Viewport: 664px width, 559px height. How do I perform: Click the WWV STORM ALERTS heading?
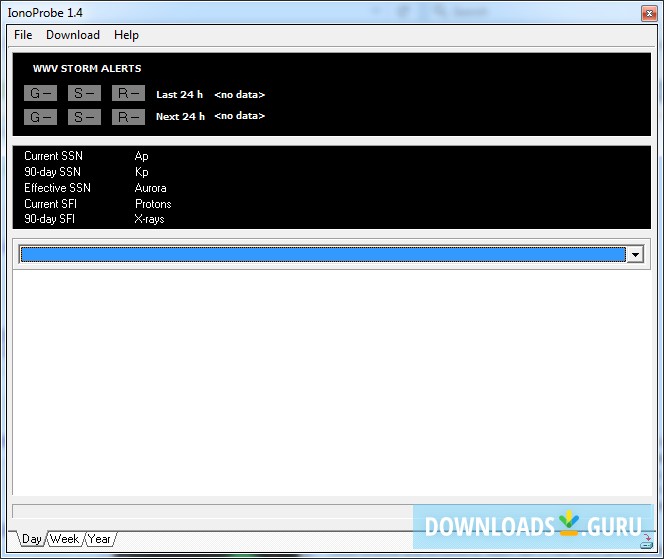click(x=87, y=69)
